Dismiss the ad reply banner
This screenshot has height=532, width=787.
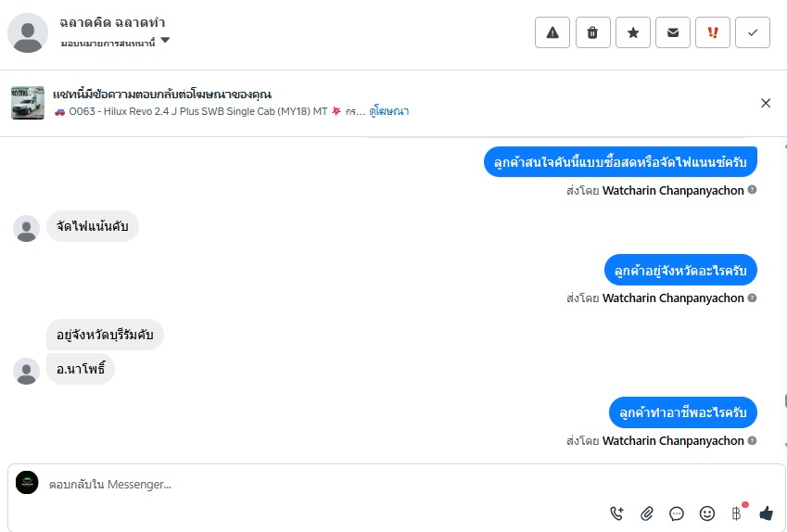point(766,103)
